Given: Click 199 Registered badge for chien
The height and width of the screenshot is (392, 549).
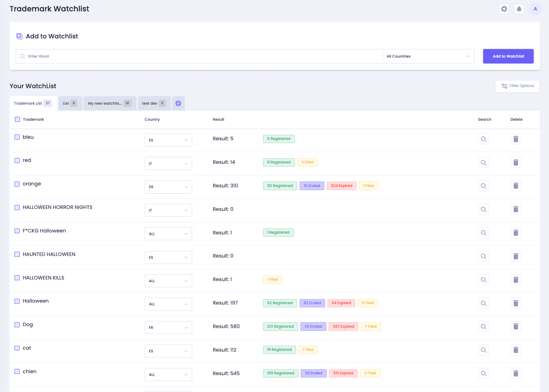Looking at the screenshot, I should (281, 373).
